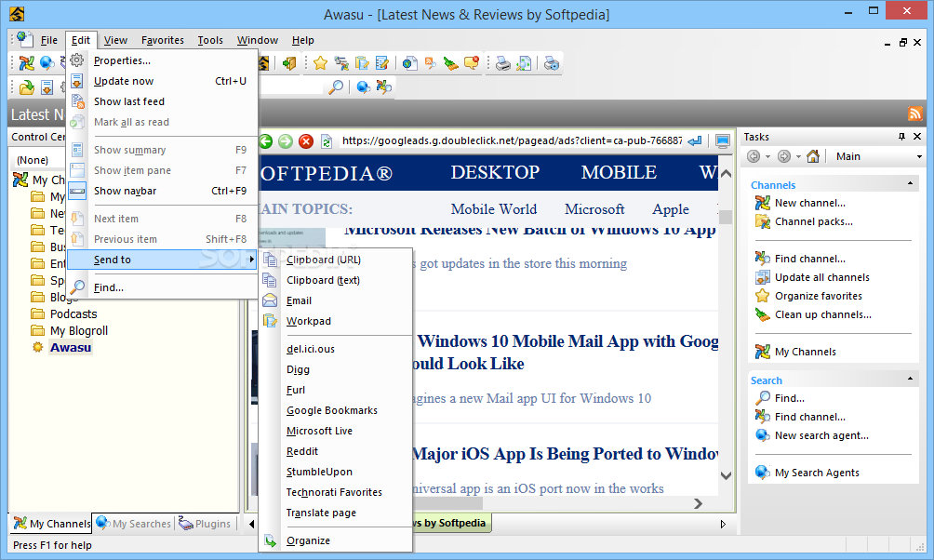Click the yellow star favorites toolbar icon
This screenshot has height=560, width=934.
pyautogui.click(x=320, y=62)
